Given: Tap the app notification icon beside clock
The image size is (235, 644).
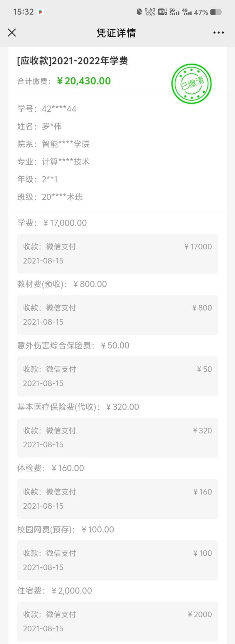Looking at the screenshot, I should click(x=41, y=12).
